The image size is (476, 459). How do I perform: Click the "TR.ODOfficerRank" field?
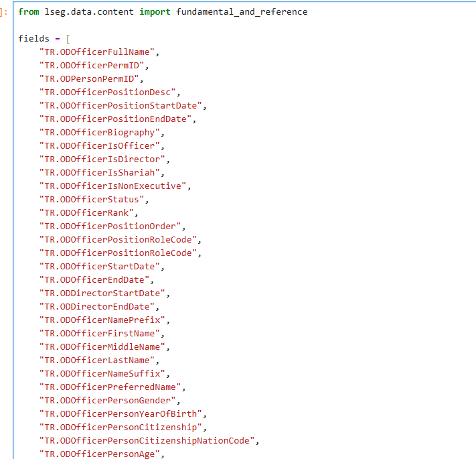click(86, 212)
